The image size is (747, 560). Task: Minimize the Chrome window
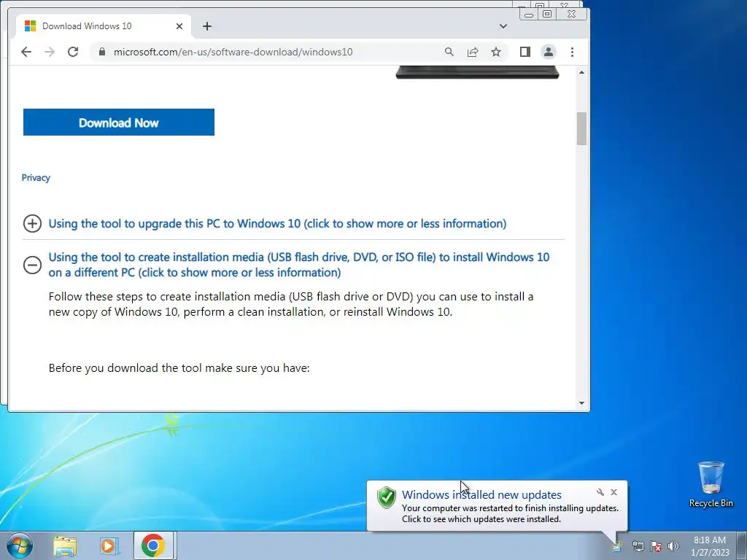(x=528, y=15)
